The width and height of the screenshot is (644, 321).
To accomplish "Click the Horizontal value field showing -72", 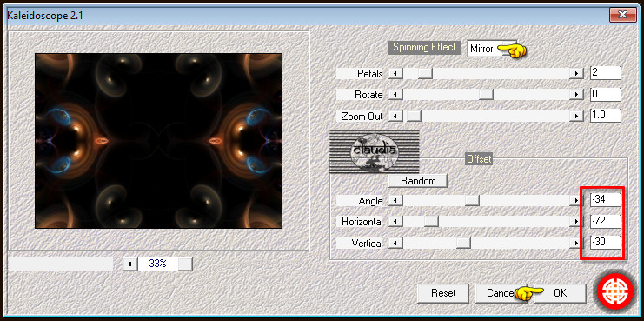I will click(x=606, y=221).
